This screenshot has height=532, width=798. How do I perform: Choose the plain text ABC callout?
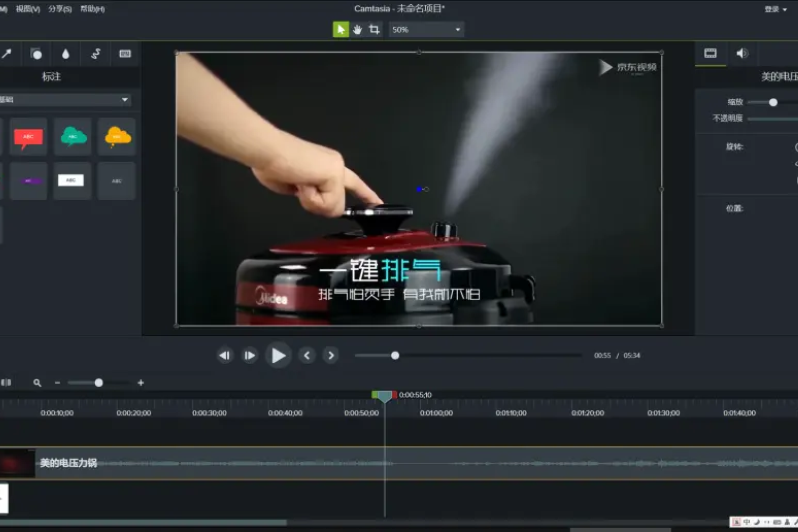(x=117, y=181)
